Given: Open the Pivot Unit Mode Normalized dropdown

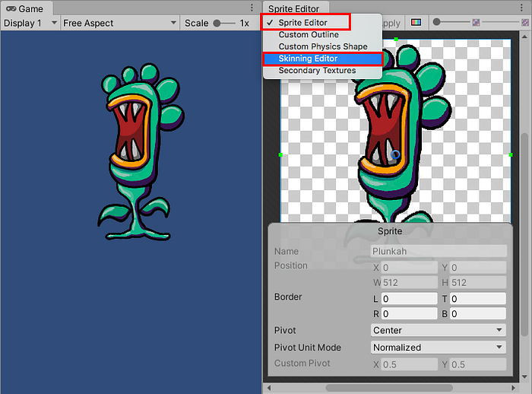Looking at the screenshot, I should (438, 348).
